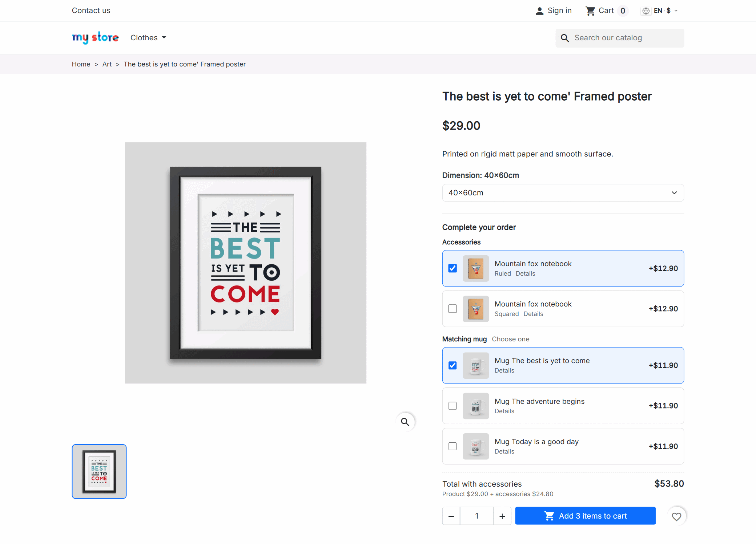Image resolution: width=756 pixels, height=544 pixels.
Task: Select the framed poster thumbnail below image
Action: [x=99, y=472]
